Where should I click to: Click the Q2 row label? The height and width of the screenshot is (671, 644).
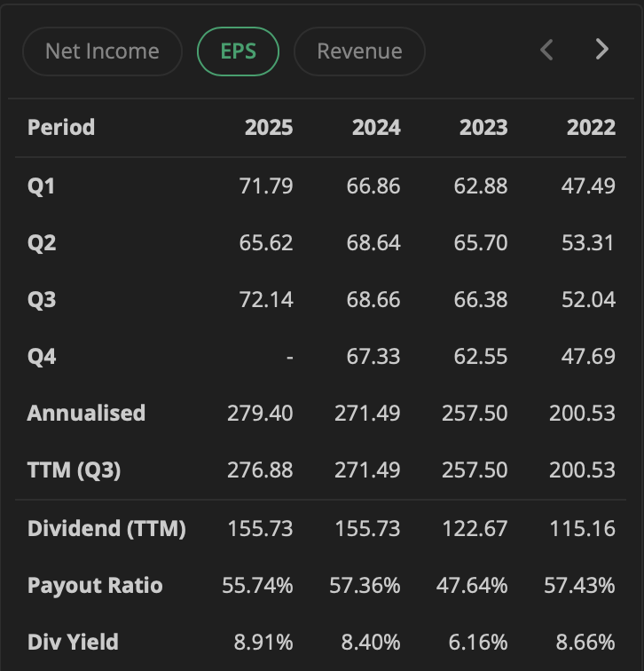click(x=42, y=242)
